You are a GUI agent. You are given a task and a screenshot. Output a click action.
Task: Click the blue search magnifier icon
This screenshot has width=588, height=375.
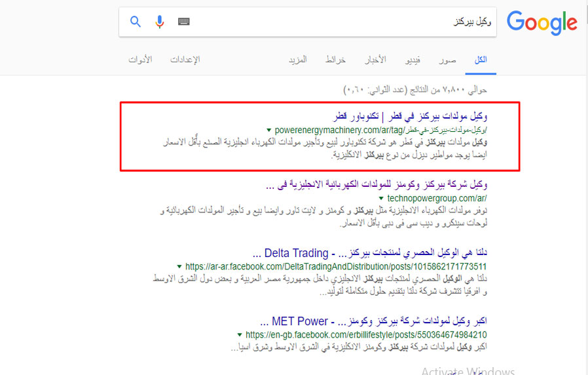pyautogui.click(x=136, y=22)
